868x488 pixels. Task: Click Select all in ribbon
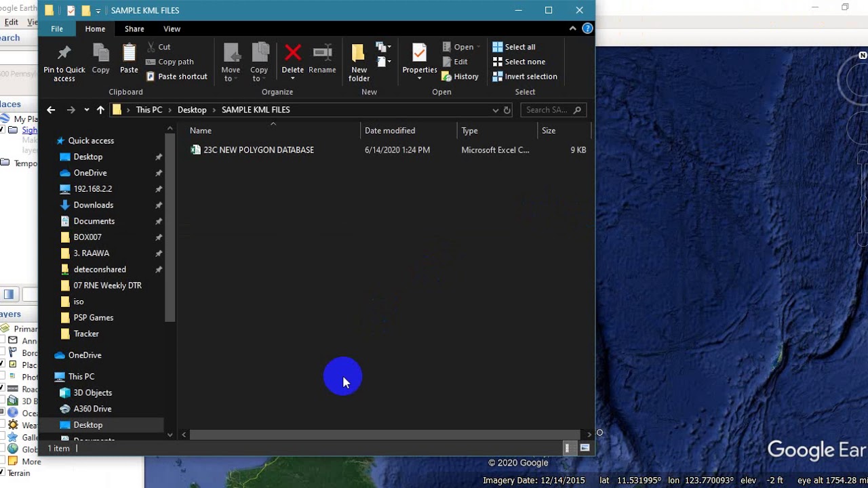coord(514,47)
